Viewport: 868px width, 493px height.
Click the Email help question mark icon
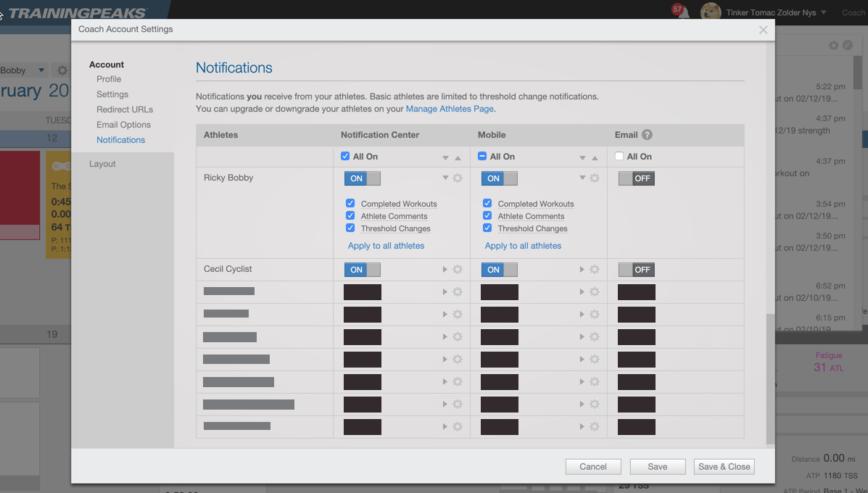point(647,135)
